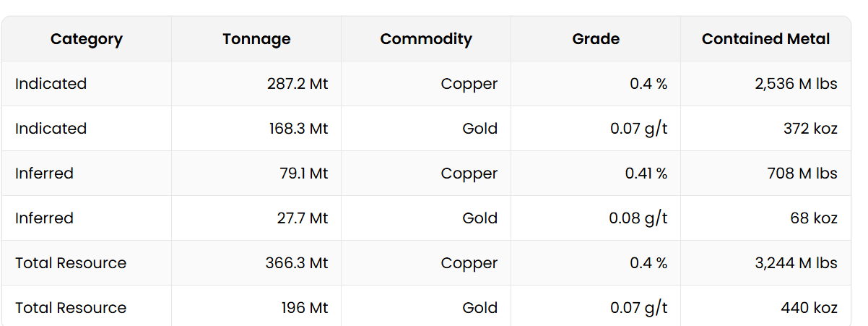868x326 pixels.
Task: Select the 27.7 Mt tonnage cell
Action: [302, 218]
